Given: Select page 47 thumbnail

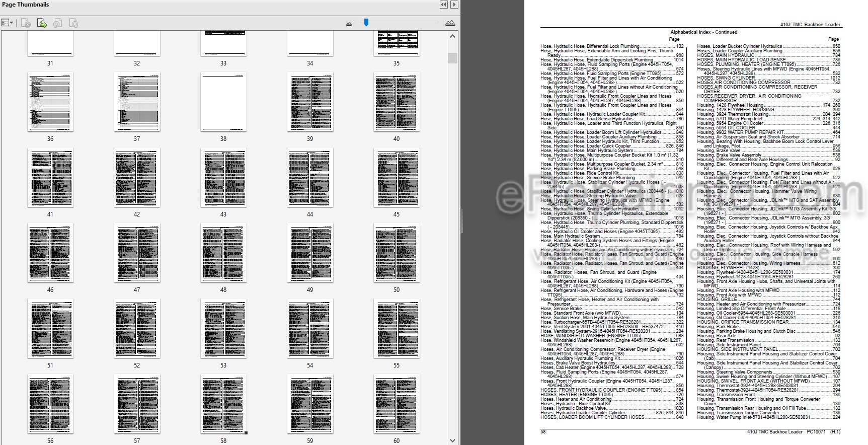Looking at the screenshot, I should point(137,253).
